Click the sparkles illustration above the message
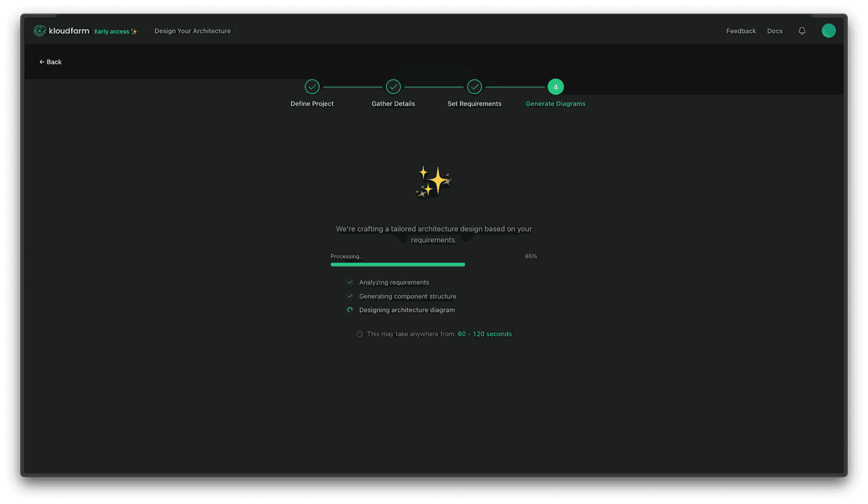 click(433, 182)
